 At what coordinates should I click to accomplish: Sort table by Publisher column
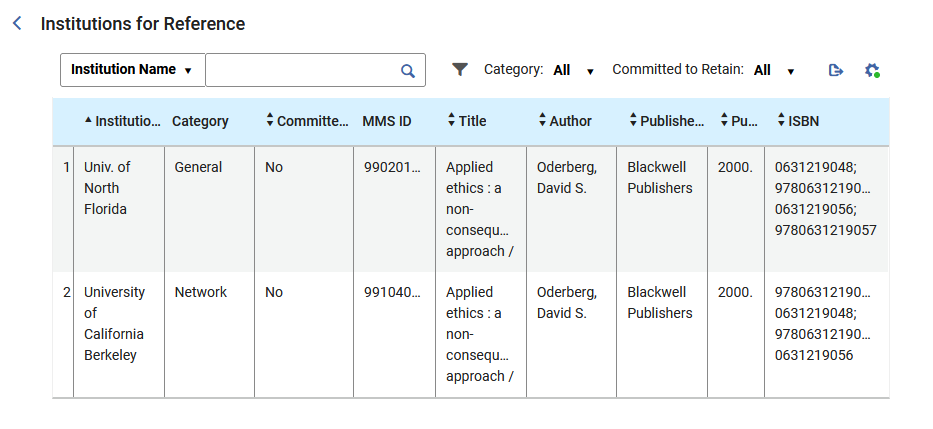[633, 121]
